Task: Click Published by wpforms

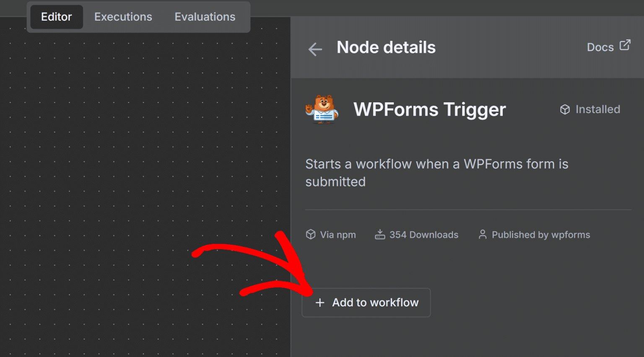Action: point(541,235)
